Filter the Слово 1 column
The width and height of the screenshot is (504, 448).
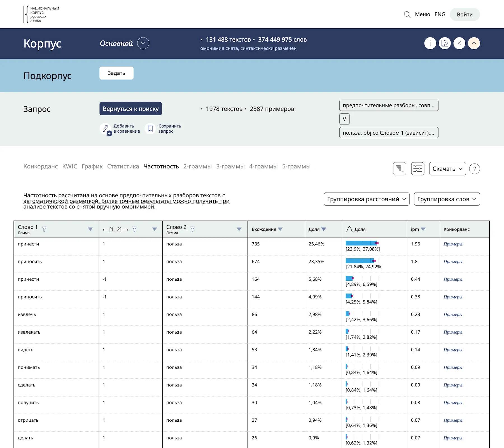pyautogui.click(x=44, y=229)
